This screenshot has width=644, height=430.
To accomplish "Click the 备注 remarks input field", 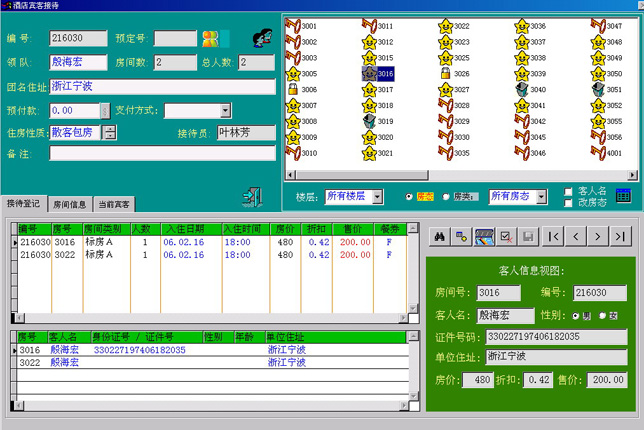I will pos(162,153).
